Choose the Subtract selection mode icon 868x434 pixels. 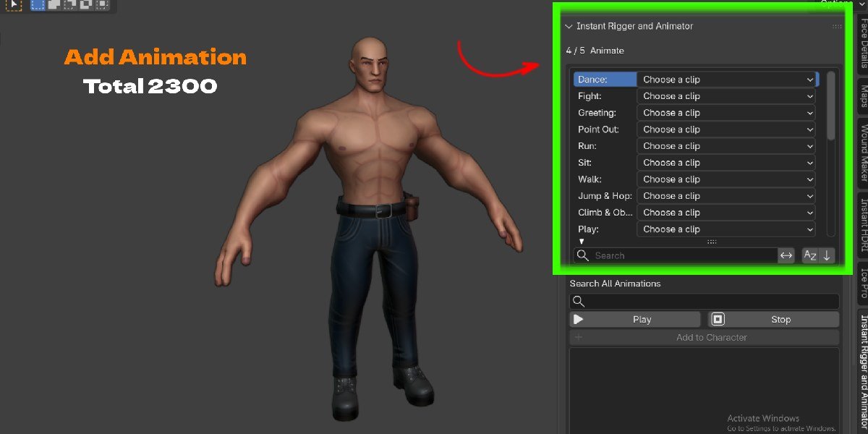pyautogui.click(x=69, y=4)
